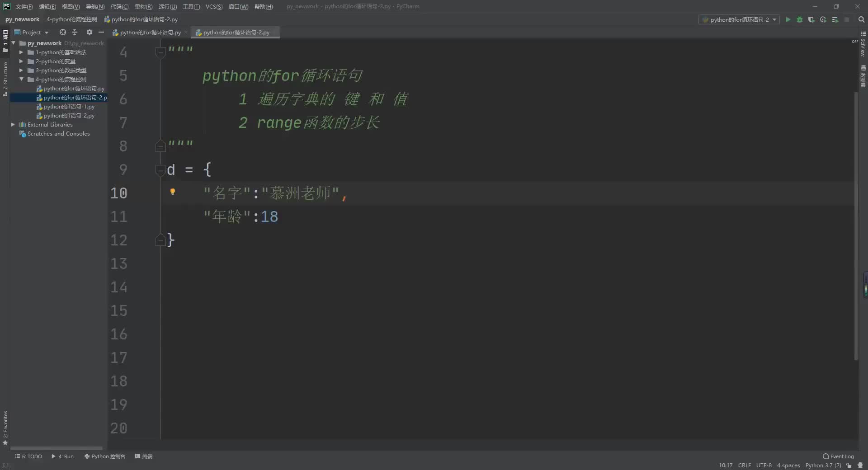Open the VCS(S) menu

[x=214, y=6]
